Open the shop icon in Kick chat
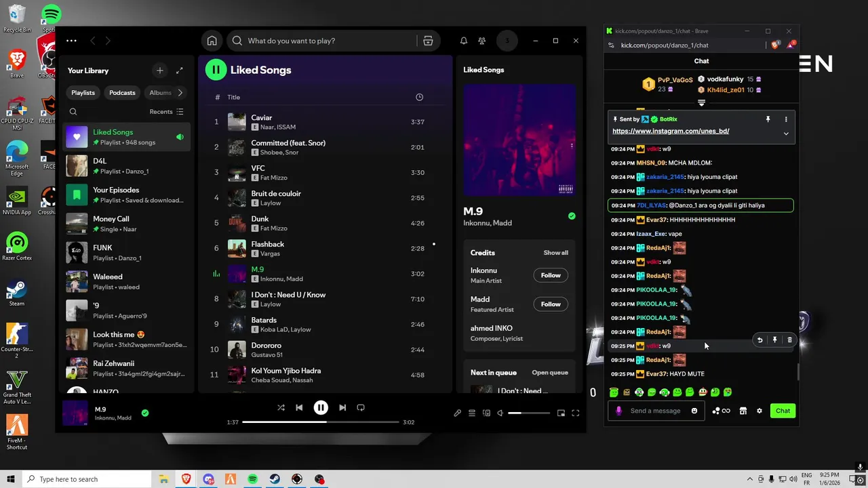This screenshot has height=488, width=868. [743, 411]
